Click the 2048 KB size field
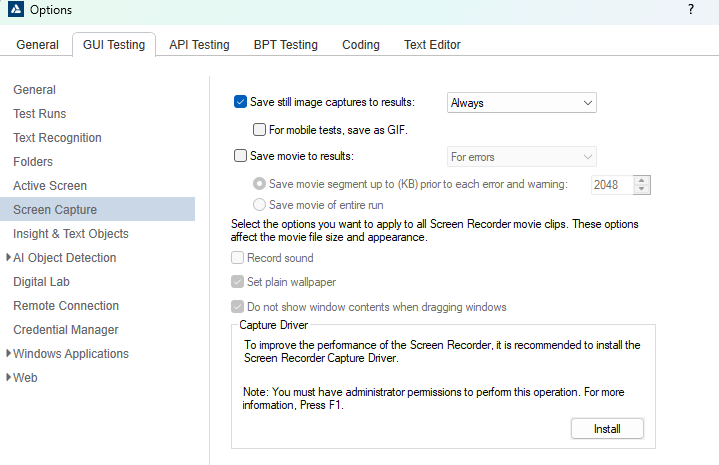The height and width of the screenshot is (465, 719). tap(612, 185)
